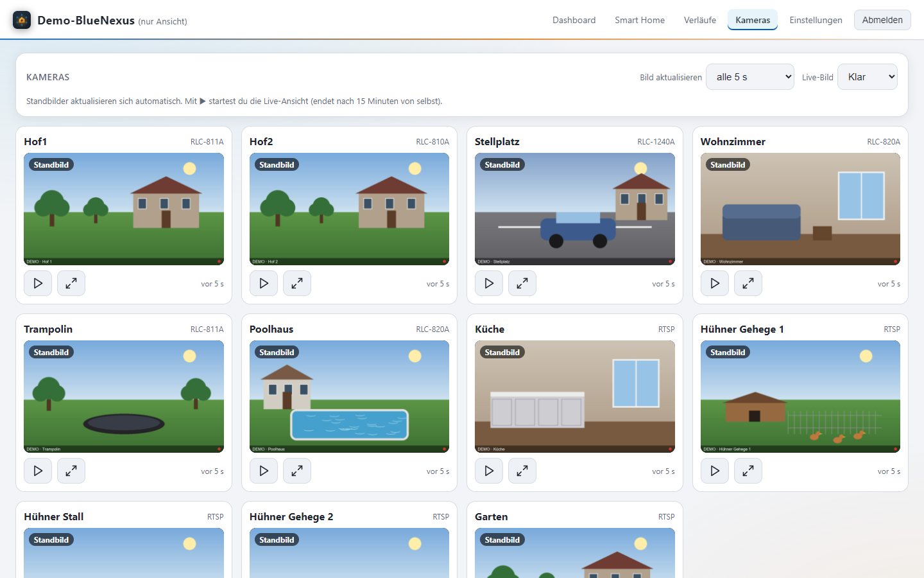This screenshot has height=578, width=924.
Task: Open Hühner Gehege 1 fullscreen
Action: [x=748, y=471]
